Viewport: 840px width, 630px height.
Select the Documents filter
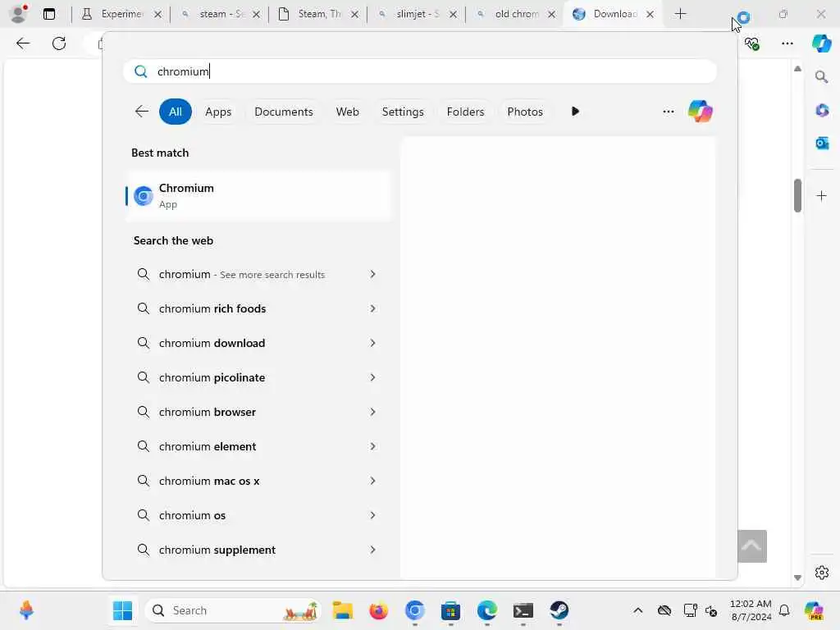pyautogui.click(x=283, y=112)
